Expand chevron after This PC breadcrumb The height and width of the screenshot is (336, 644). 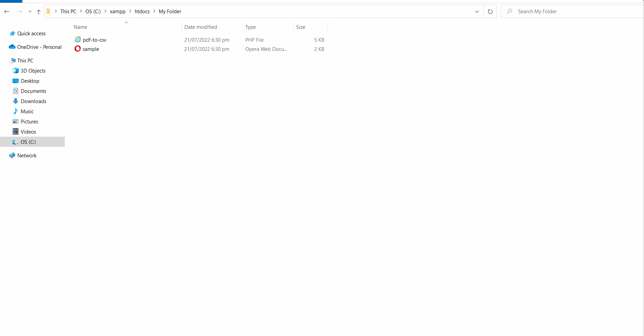coord(81,11)
